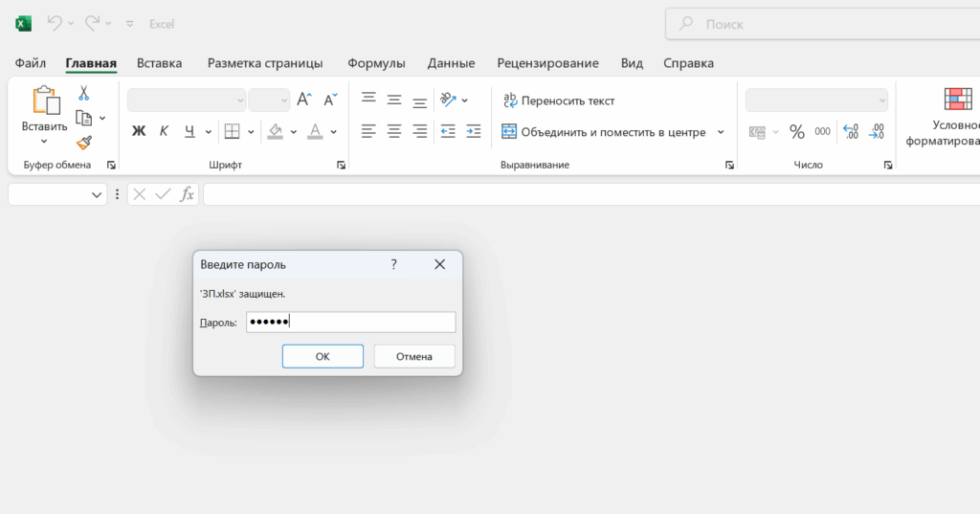Open the Справка tab
The width and height of the screenshot is (980, 514).
pyautogui.click(x=689, y=63)
